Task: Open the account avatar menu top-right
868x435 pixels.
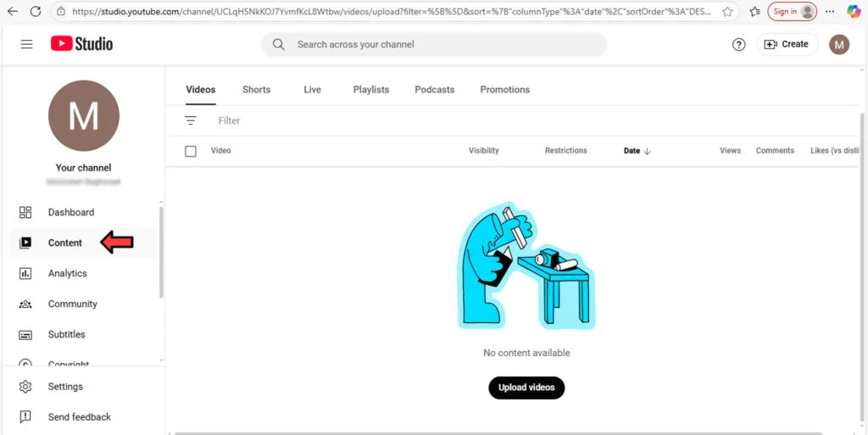Action: [838, 45]
